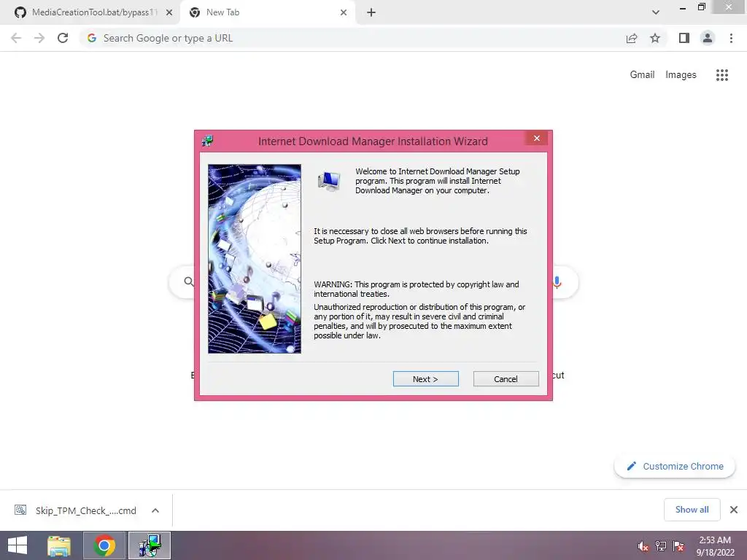Viewport: 747px width, 560px height.
Task: Click Next in the IDM installation wizard
Action: click(x=425, y=379)
